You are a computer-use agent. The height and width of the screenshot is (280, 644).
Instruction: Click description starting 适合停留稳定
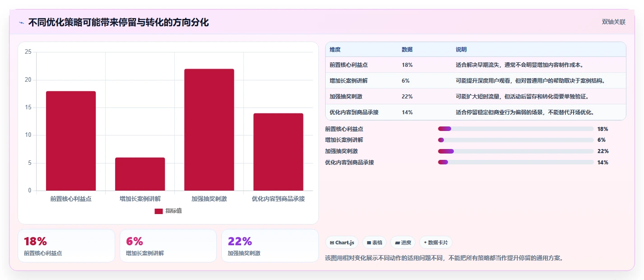click(x=525, y=112)
